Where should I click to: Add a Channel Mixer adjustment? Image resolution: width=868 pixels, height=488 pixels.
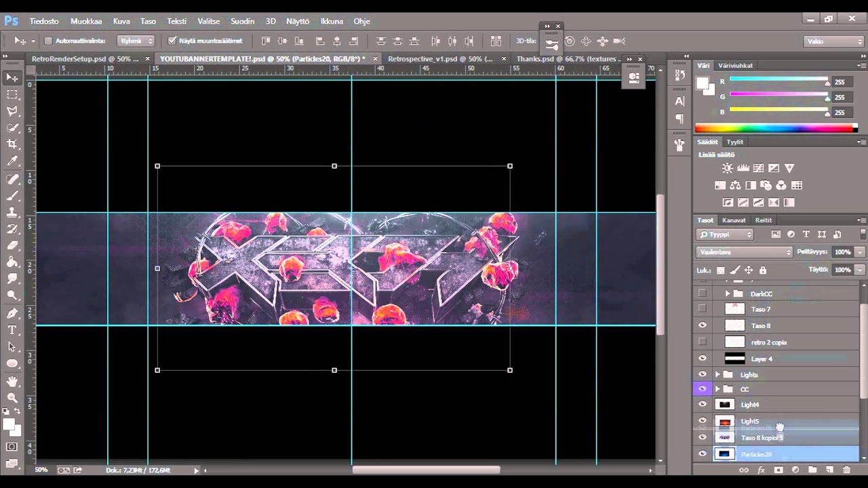[781, 185]
